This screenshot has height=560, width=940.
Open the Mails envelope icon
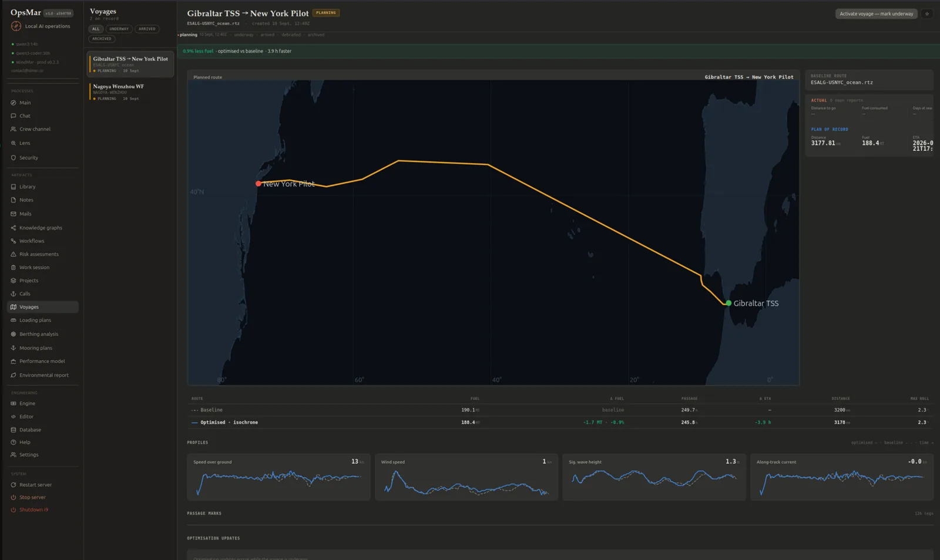[14, 214]
